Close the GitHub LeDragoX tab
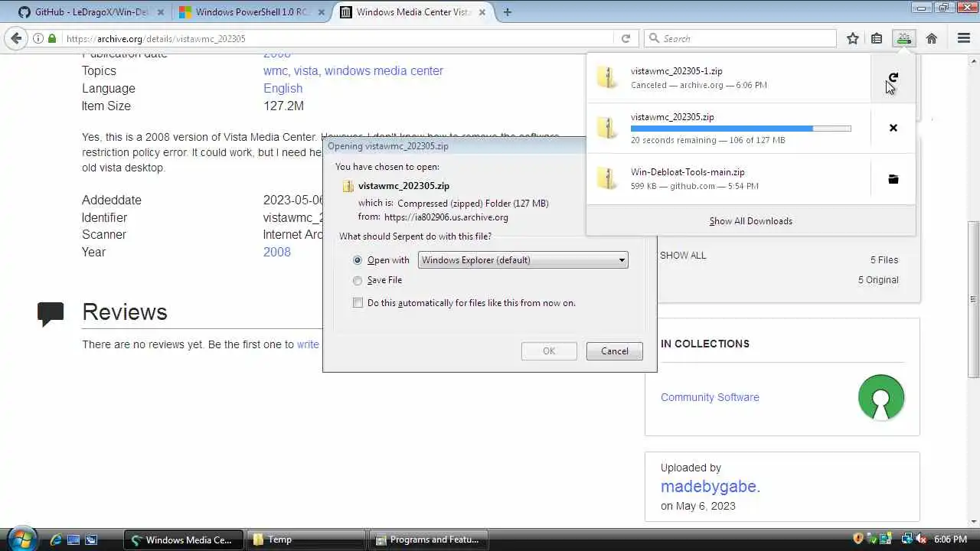 click(x=161, y=12)
